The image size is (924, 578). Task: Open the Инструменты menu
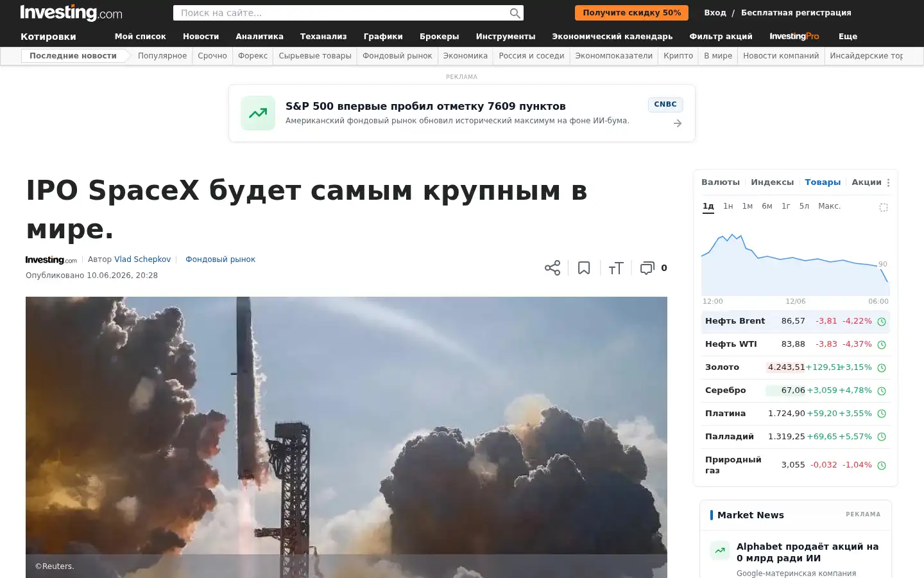[x=506, y=37]
